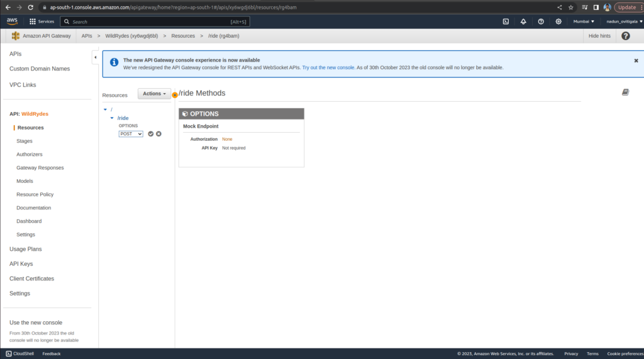The image size is (644, 359).
Task: Focus the AWS search field
Action: (155, 21)
